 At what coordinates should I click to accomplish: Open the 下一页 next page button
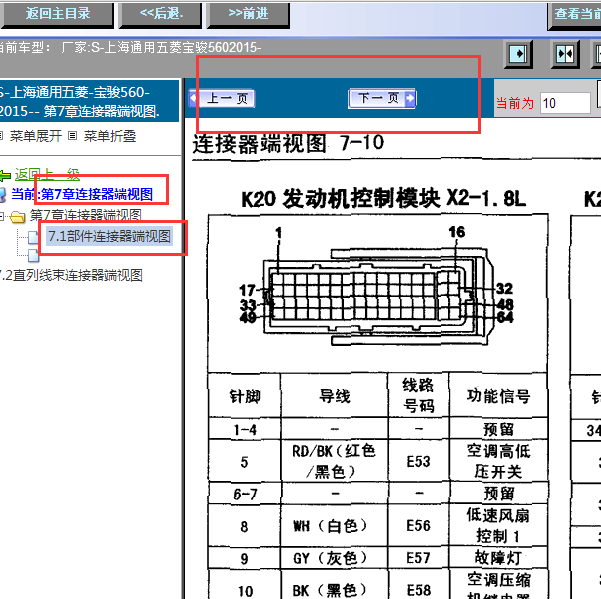pyautogui.click(x=382, y=98)
